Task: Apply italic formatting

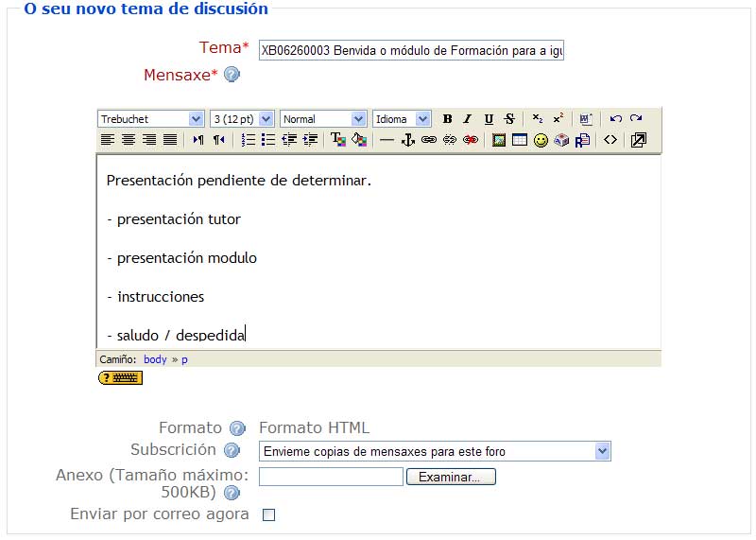Action: (x=467, y=119)
